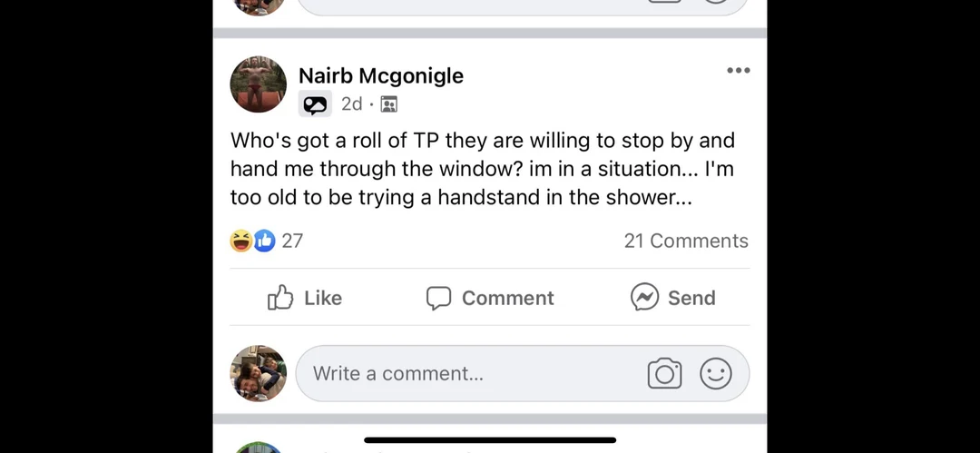The width and height of the screenshot is (980, 453).
Task: Open the post options three-dot menu
Action: point(738,71)
